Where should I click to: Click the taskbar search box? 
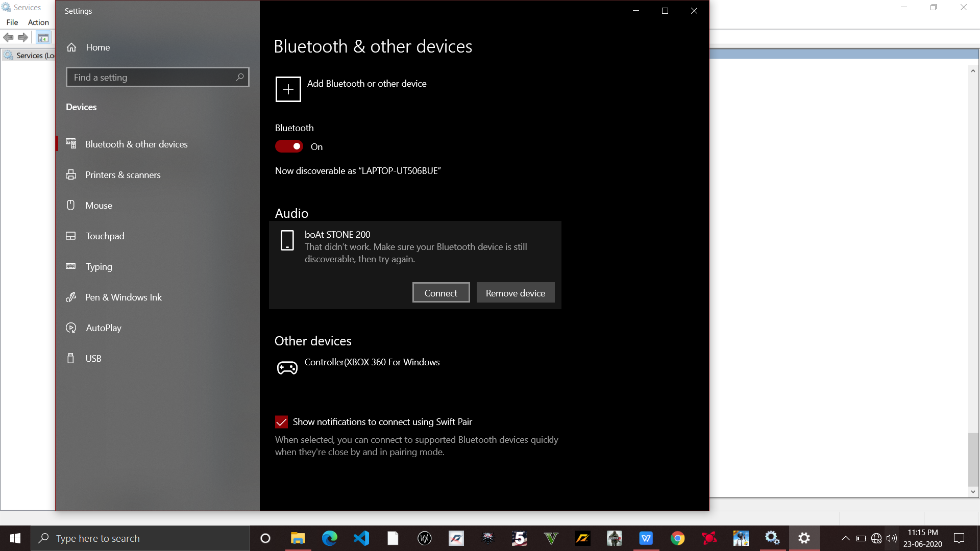pos(140,538)
